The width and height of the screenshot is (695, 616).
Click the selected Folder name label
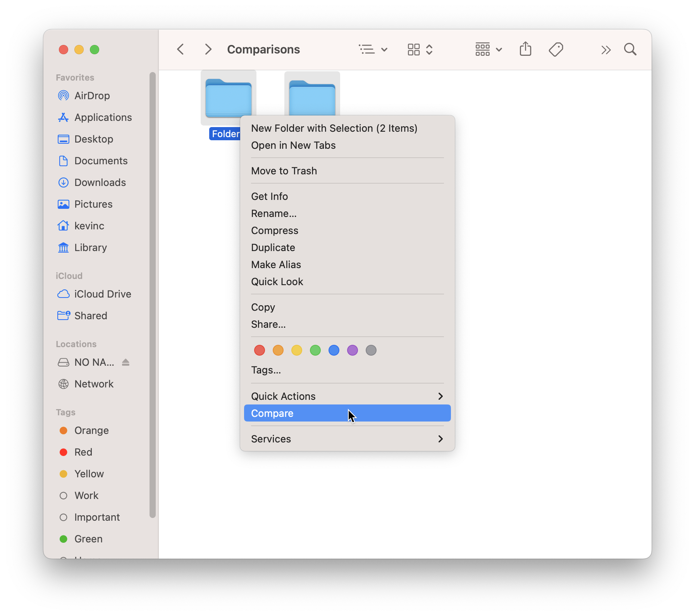(225, 134)
